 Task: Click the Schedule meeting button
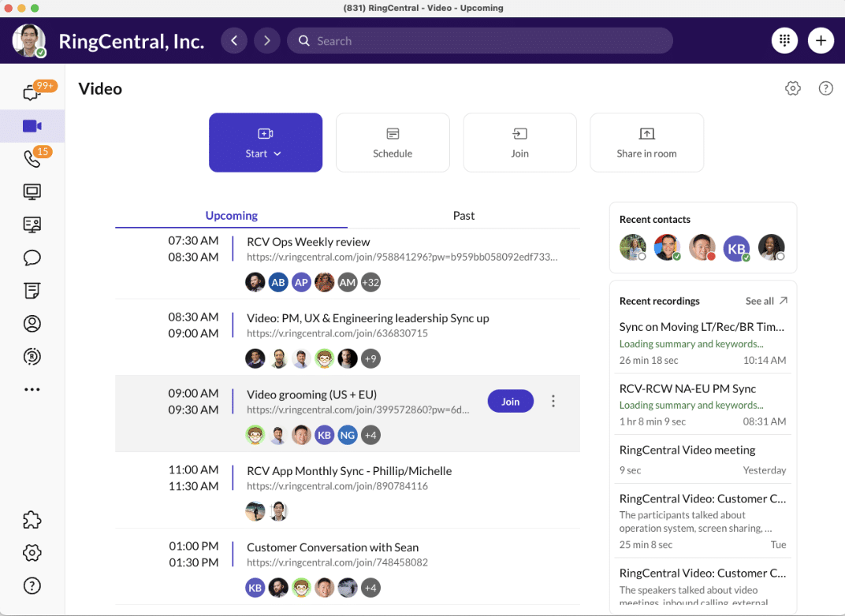(393, 143)
